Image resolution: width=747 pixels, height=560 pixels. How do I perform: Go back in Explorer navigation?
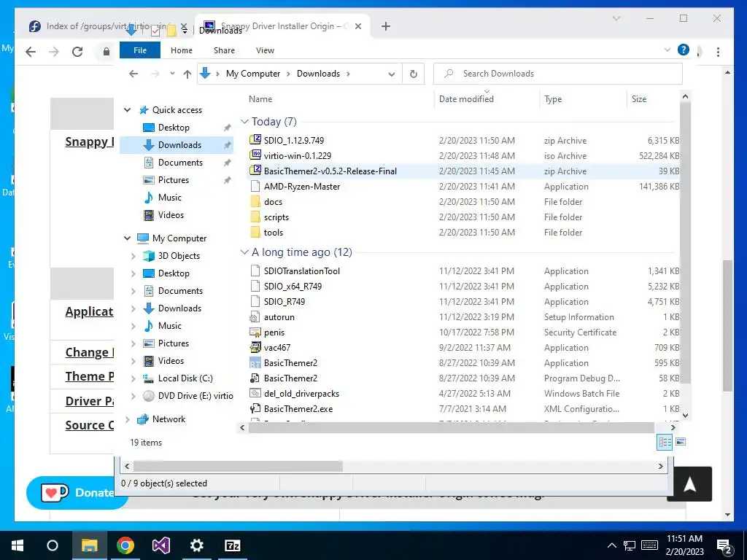click(x=134, y=74)
